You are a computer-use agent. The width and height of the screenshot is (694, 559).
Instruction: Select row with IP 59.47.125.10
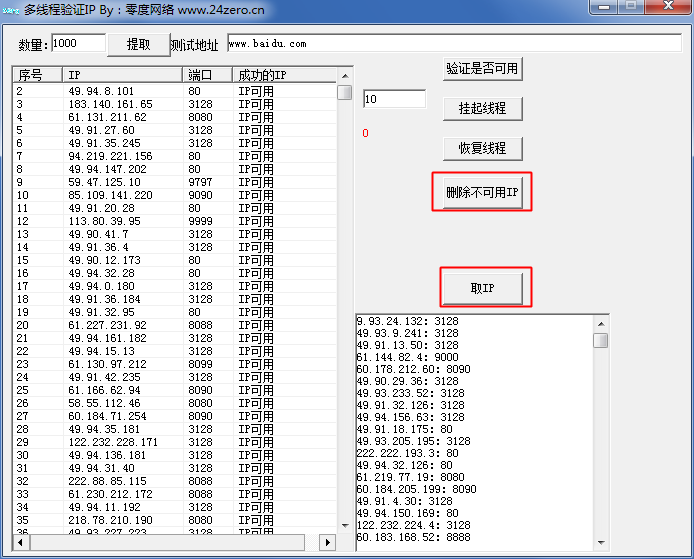click(175, 182)
